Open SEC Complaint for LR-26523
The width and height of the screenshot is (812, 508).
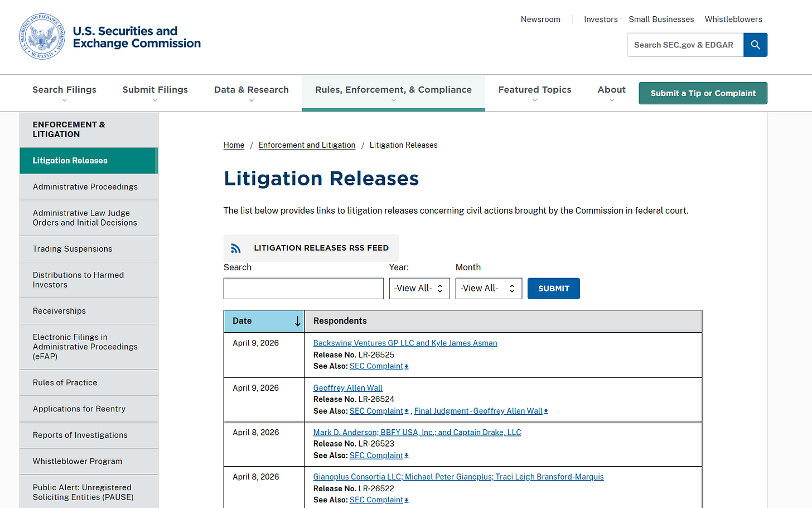click(376, 456)
